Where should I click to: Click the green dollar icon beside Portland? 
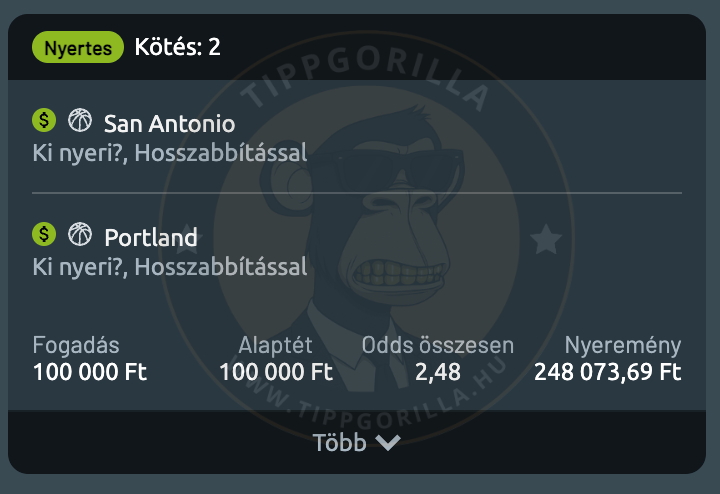pos(43,234)
